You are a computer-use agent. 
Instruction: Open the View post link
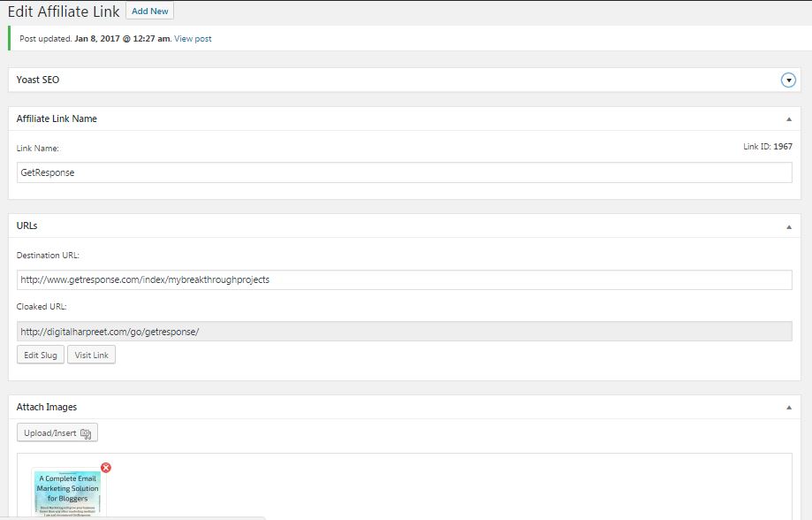[x=193, y=38]
